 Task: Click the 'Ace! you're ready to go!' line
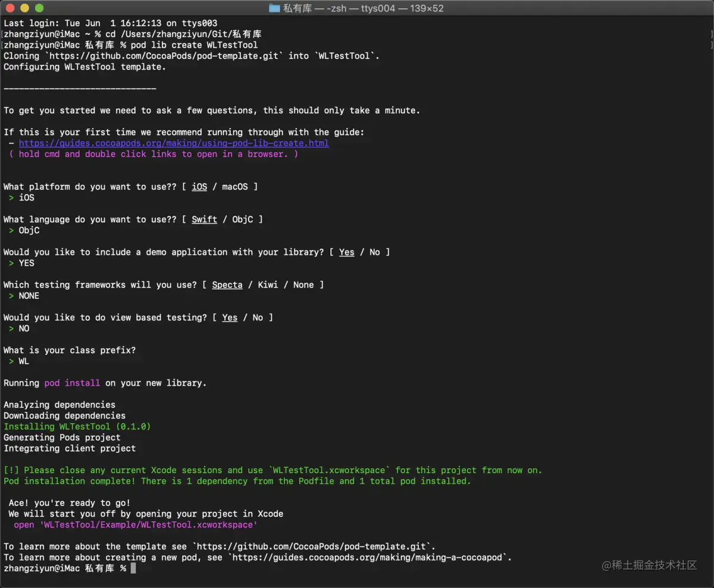[x=70, y=503]
